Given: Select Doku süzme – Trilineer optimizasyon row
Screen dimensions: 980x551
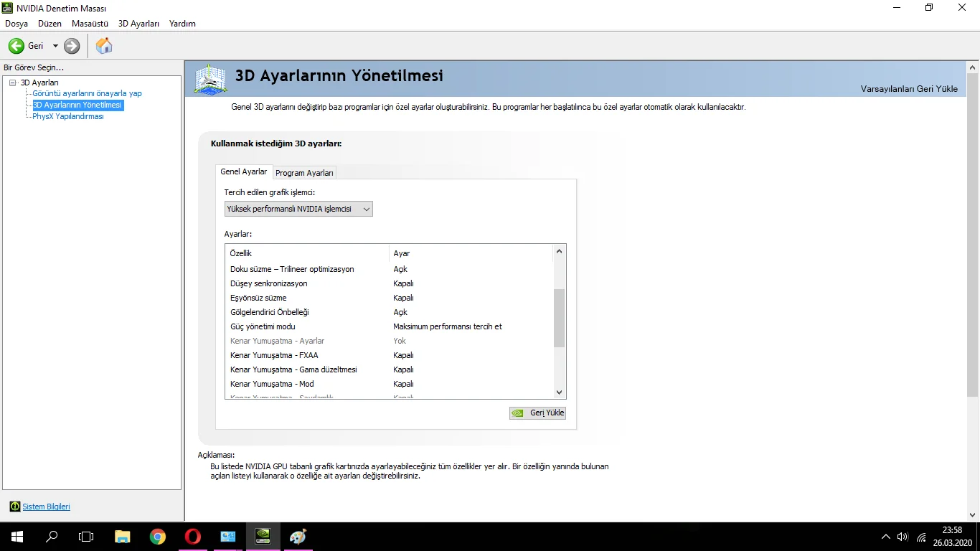Looking at the screenshot, I should point(390,269).
